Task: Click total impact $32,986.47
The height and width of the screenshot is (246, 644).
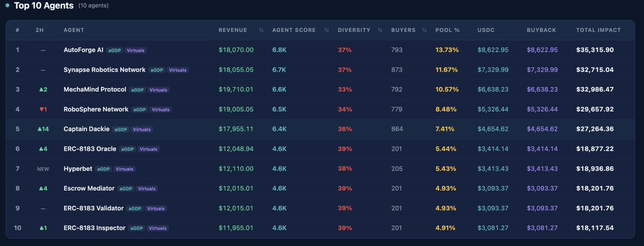Action: coord(595,90)
